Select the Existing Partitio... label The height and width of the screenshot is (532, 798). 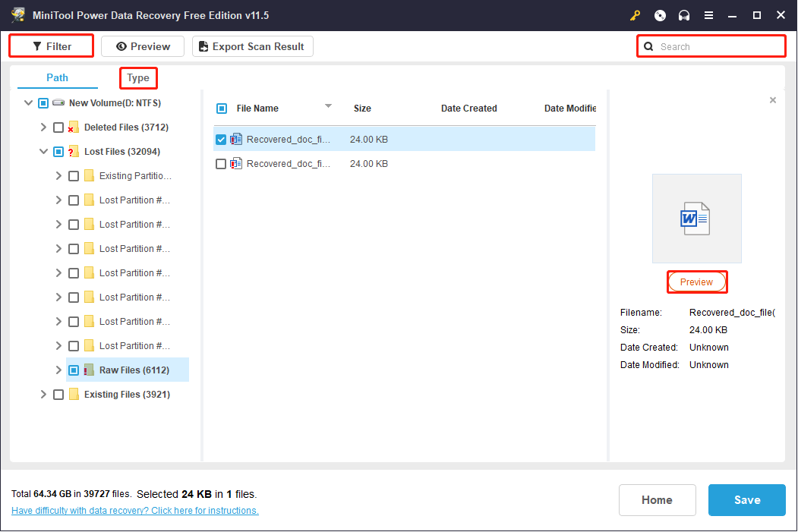135,176
